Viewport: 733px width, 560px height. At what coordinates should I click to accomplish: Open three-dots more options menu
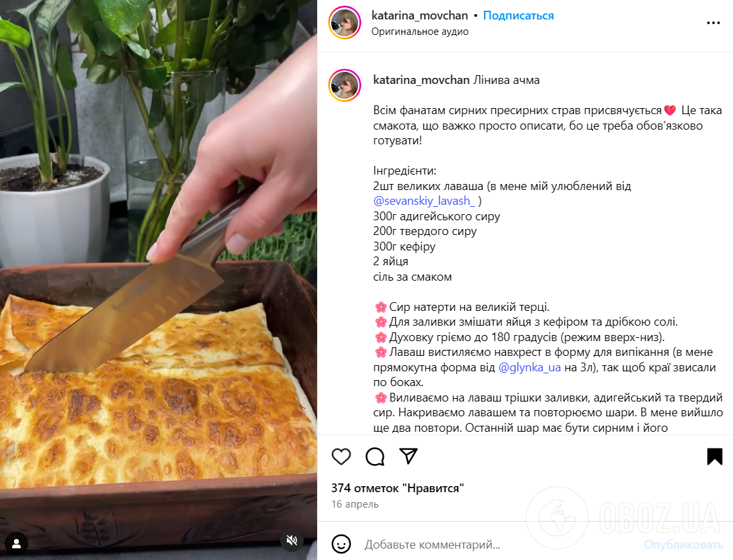click(x=714, y=23)
